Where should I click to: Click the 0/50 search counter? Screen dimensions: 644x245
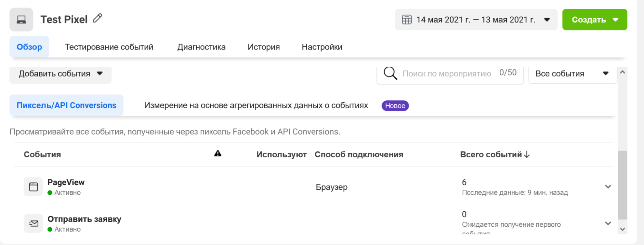pos(508,73)
